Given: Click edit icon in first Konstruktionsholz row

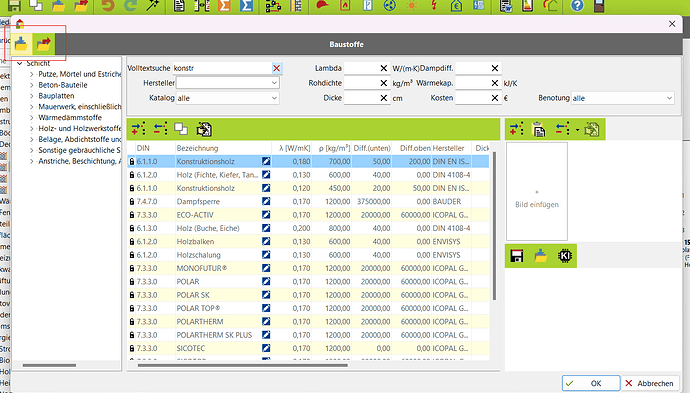Looking at the screenshot, I should (x=266, y=162).
